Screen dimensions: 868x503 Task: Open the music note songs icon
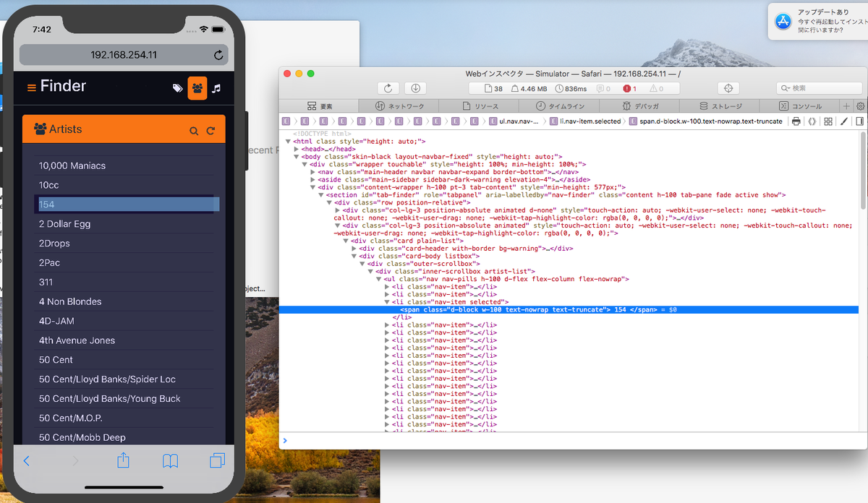tap(216, 88)
